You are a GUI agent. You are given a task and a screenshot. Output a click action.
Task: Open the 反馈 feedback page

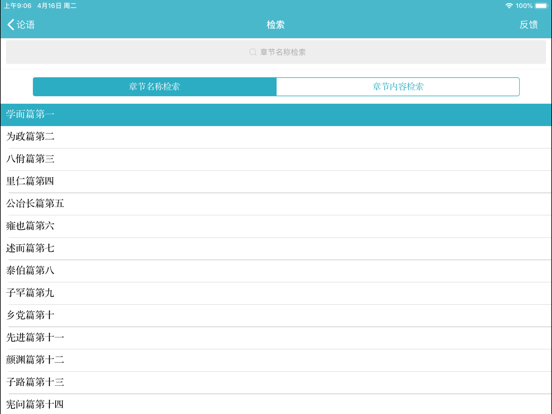(528, 25)
